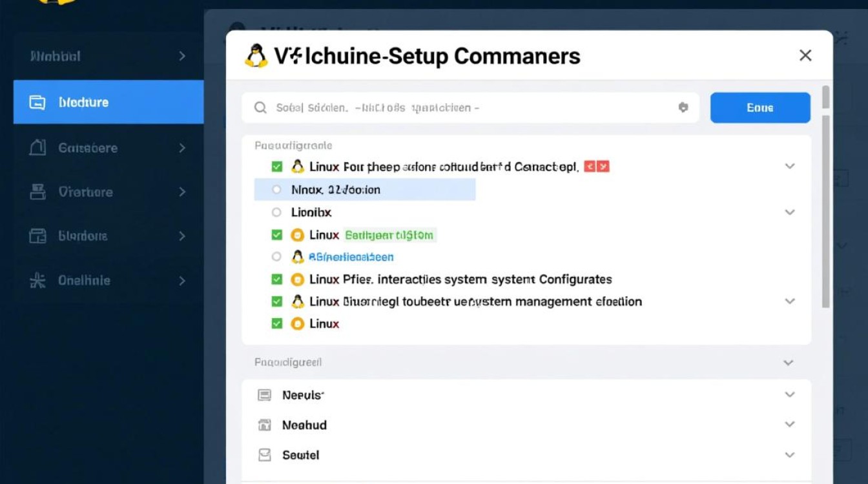Click the gear icon inside the search field
The image size is (868, 484).
[683, 108]
